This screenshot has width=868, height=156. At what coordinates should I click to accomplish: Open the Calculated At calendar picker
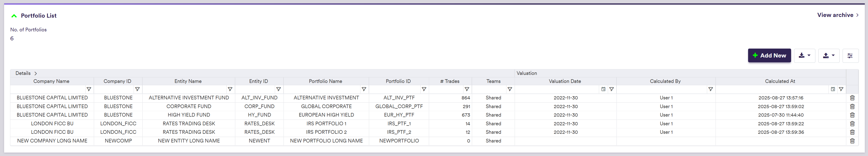(833, 90)
